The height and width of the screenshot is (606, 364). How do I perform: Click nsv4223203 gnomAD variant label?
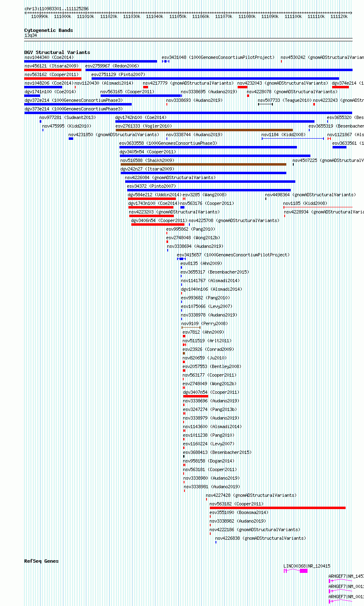click(x=174, y=212)
